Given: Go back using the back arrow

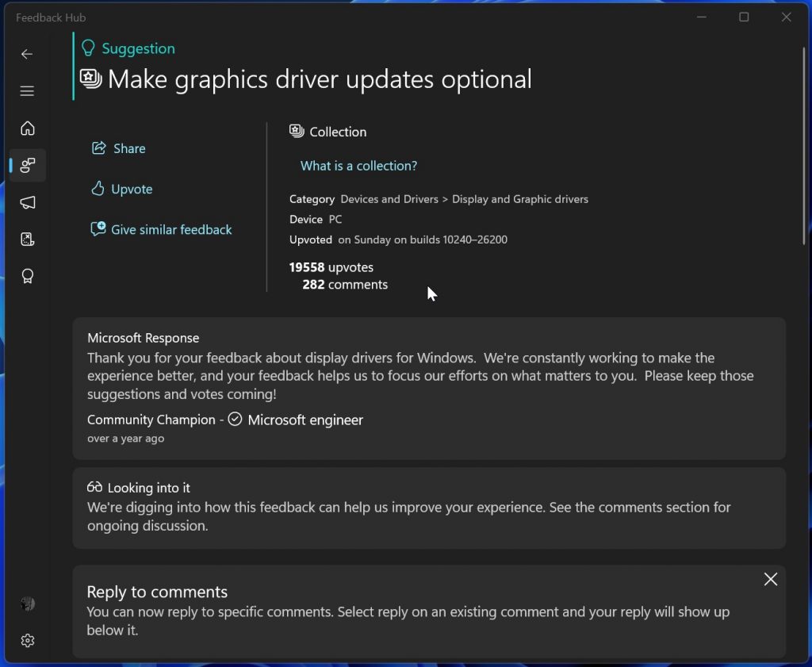Looking at the screenshot, I should (x=27, y=54).
